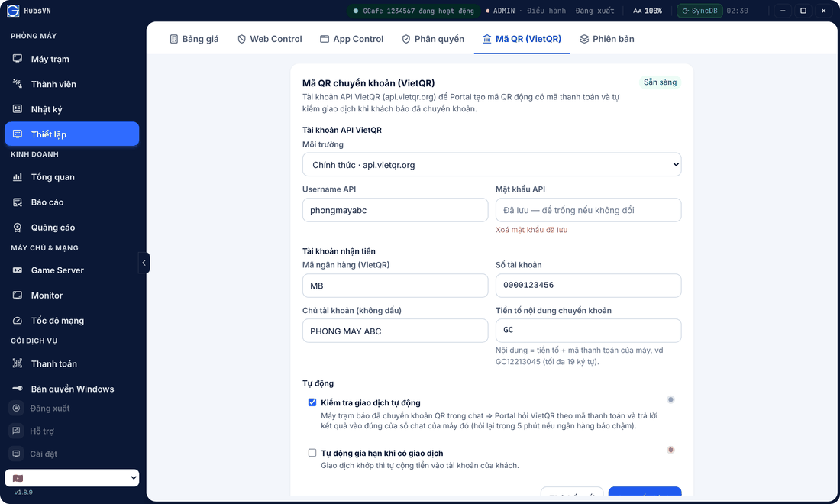Open the Tổng quan chart icon
The image size is (840, 504).
point(17,176)
